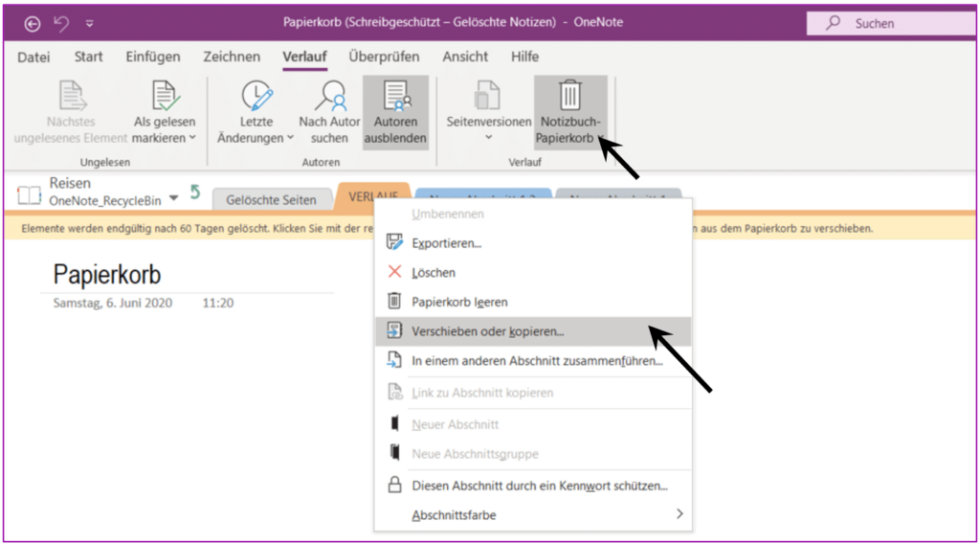Open the Datei menu

click(x=33, y=57)
